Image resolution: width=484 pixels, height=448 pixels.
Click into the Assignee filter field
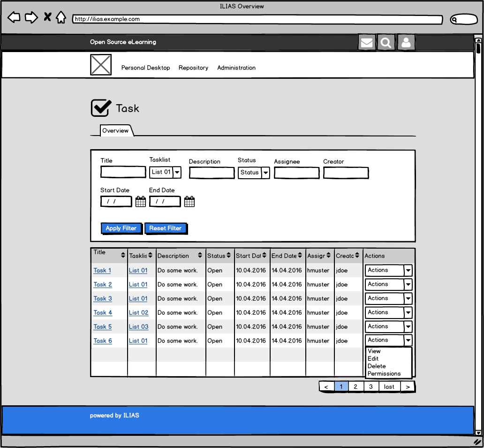pyautogui.click(x=296, y=173)
